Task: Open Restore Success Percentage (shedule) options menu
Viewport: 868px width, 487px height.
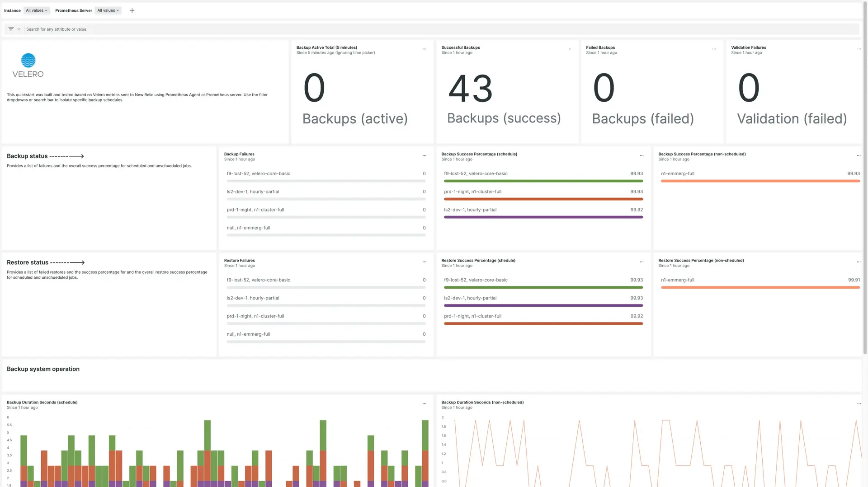Action: 642,262
